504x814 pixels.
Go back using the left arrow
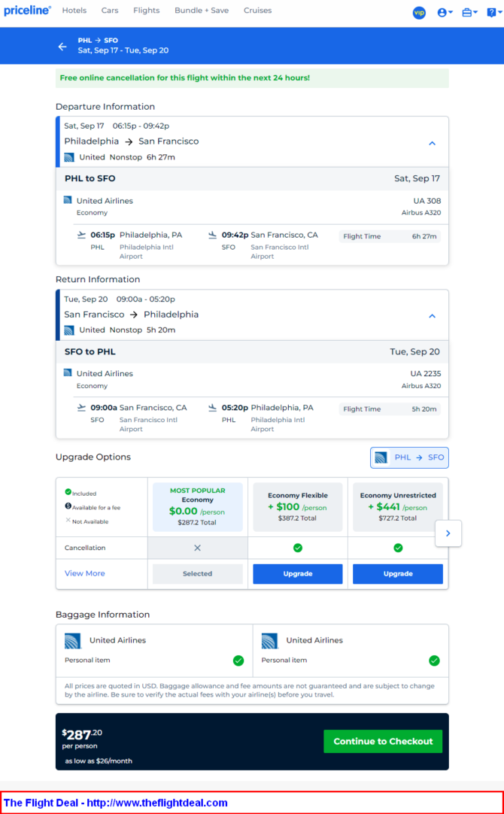coord(62,47)
